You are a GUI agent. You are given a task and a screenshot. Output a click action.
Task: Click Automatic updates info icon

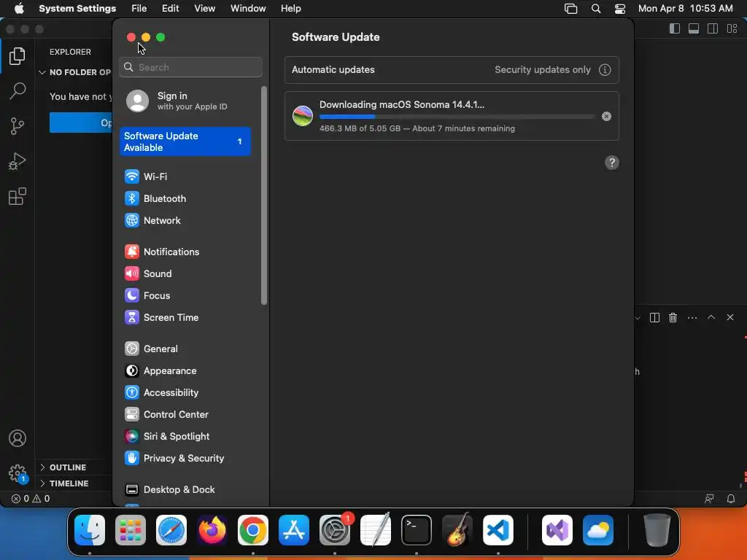click(x=605, y=70)
